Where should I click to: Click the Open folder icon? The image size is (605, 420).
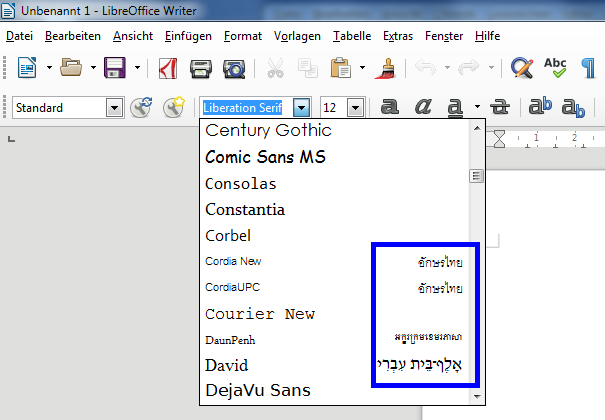71,67
